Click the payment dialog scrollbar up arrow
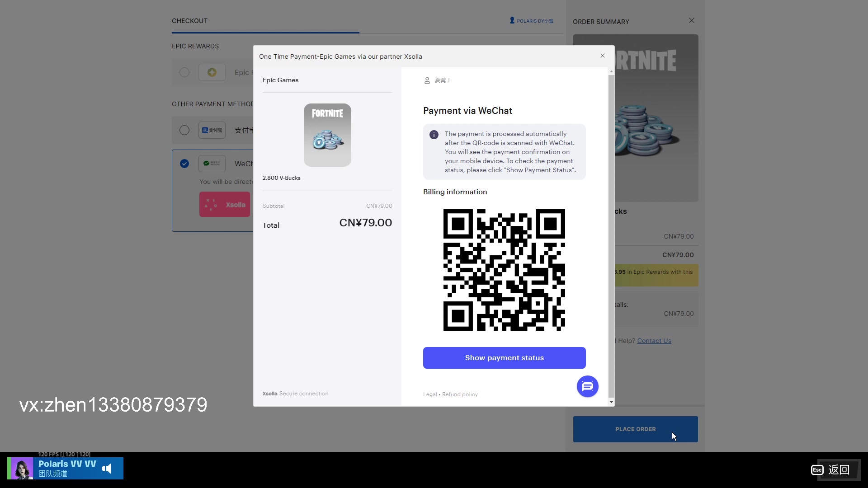 pyautogui.click(x=611, y=71)
